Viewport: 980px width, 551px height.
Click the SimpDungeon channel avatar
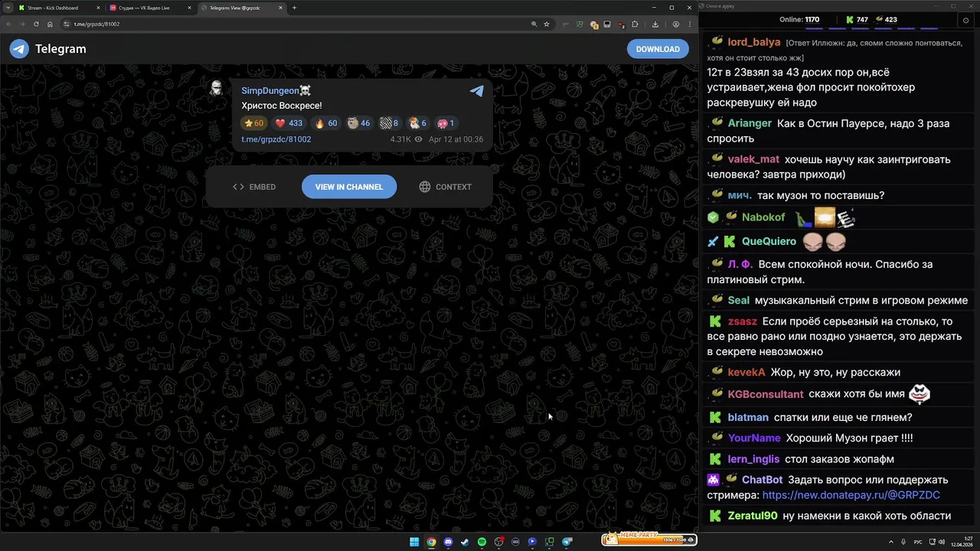click(217, 88)
